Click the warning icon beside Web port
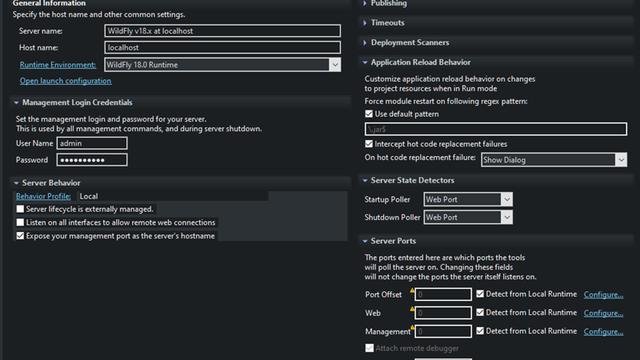The width and height of the screenshot is (640, 360). pyautogui.click(x=412, y=309)
